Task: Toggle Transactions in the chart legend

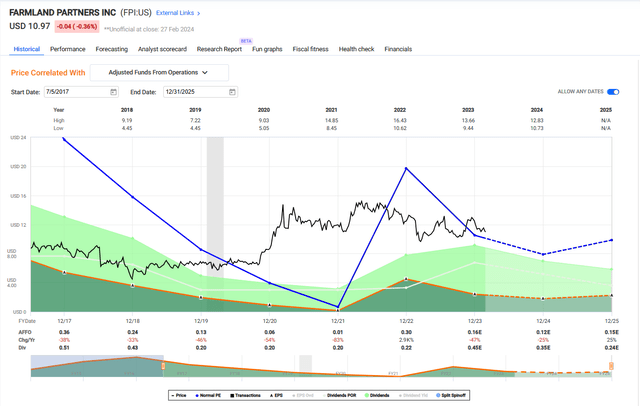Action: pyautogui.click(x=245, y=395)
